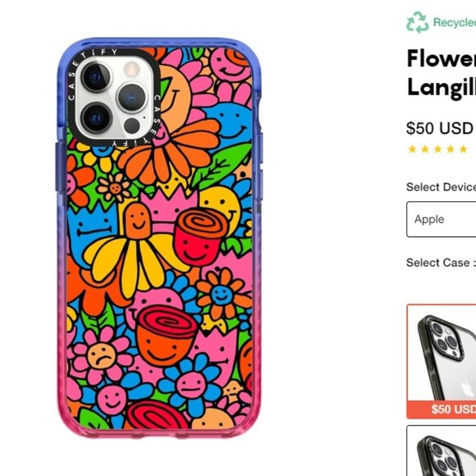Click the second yellow rating star
Image resolution: width=476 pixels, height=476 pixels.
click(425, 149)
